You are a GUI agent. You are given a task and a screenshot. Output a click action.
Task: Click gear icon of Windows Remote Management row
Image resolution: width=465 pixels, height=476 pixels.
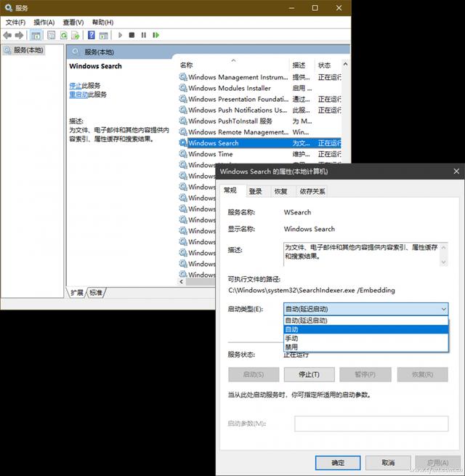pos(183,132)
